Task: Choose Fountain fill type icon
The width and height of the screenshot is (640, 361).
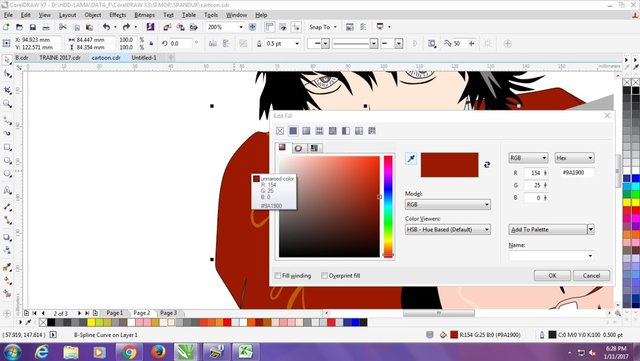Action: 306,131
